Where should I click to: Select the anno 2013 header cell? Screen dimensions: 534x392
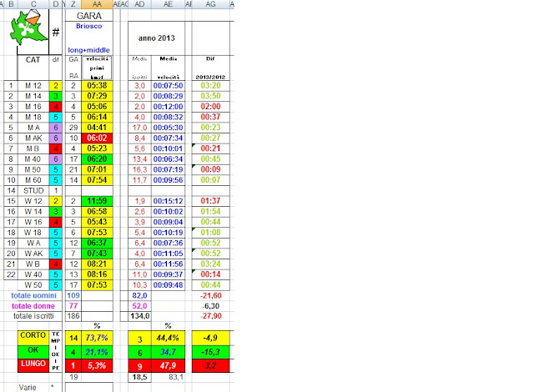157,38
